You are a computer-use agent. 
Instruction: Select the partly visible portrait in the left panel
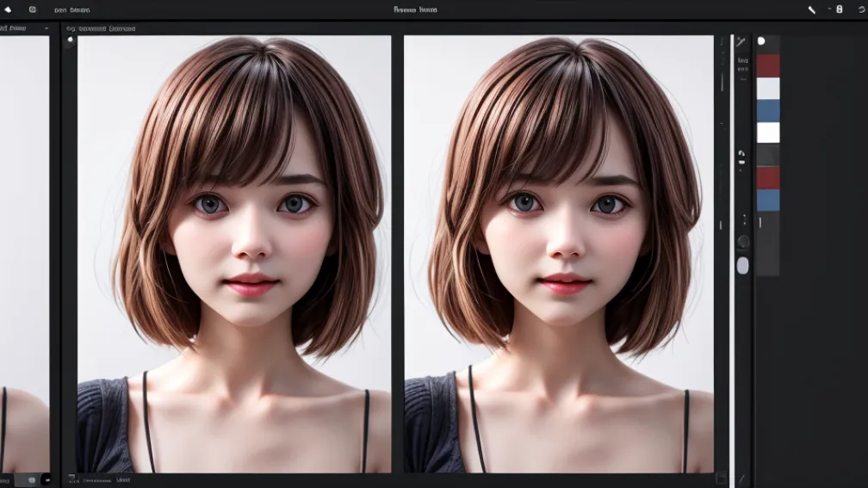(24, 254)
